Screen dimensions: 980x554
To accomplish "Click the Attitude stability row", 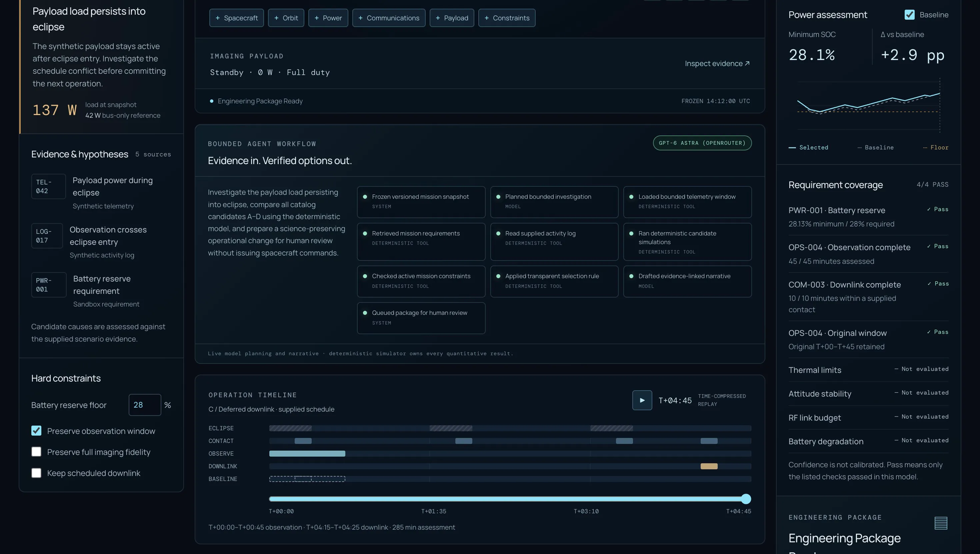I will pyautogui.click(x=868, y=394).
